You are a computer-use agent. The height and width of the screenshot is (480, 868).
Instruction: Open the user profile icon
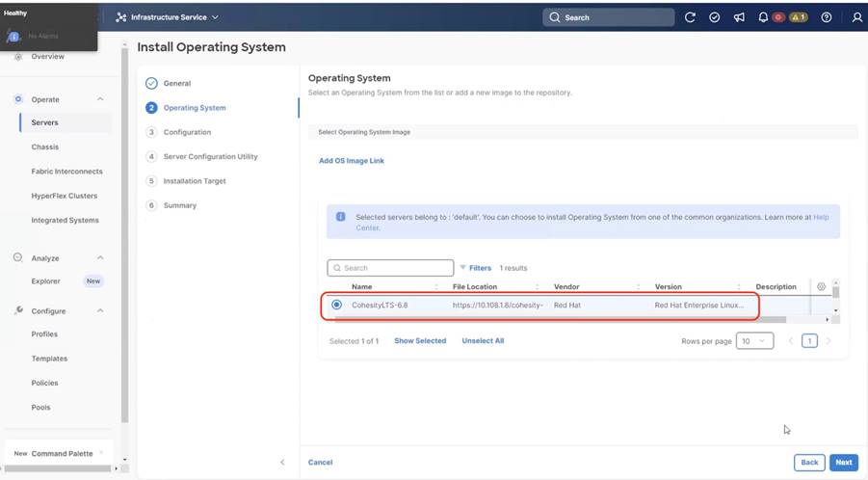[857, 17]
